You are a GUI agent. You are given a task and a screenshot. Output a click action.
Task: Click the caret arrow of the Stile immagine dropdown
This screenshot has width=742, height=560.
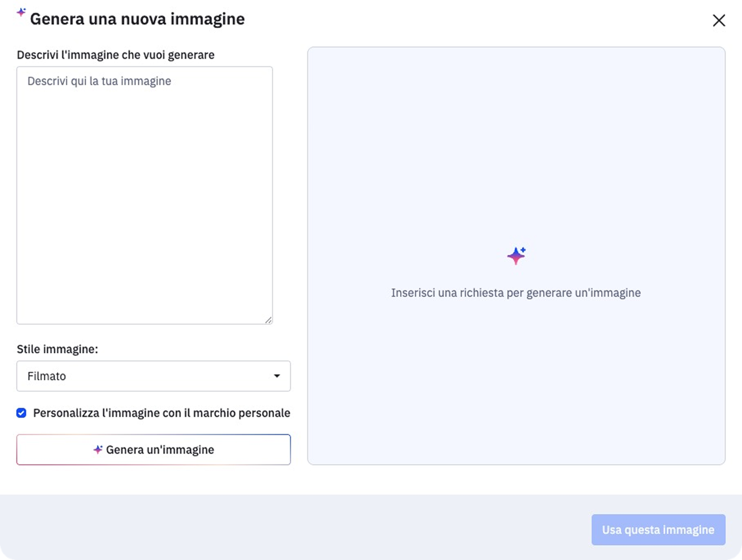tap(277, 376)
